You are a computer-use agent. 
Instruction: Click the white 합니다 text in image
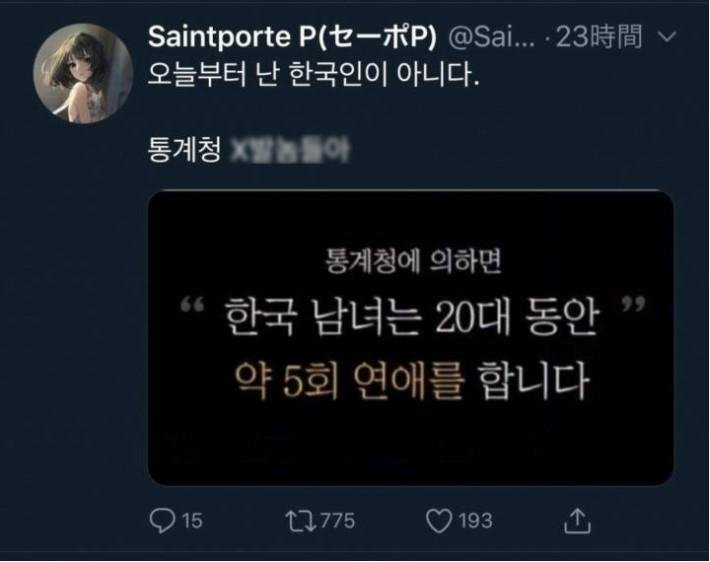(x=533, y=380)
